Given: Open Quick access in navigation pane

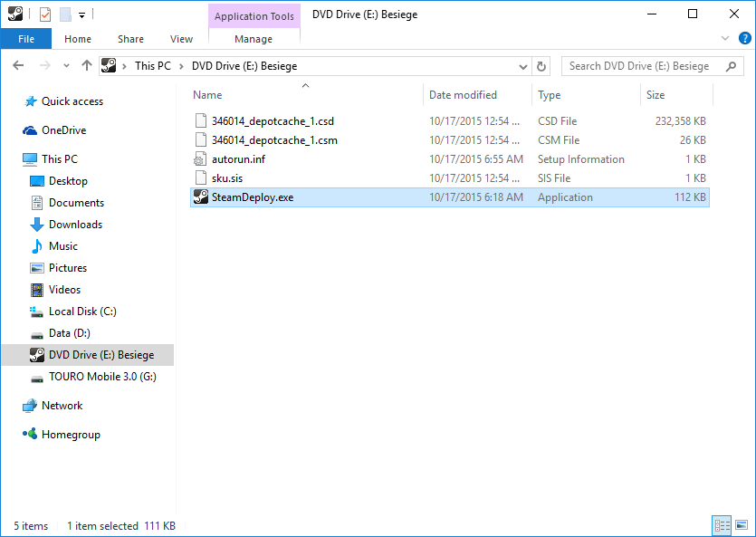Looking at the screenshot, I should 72,101.
